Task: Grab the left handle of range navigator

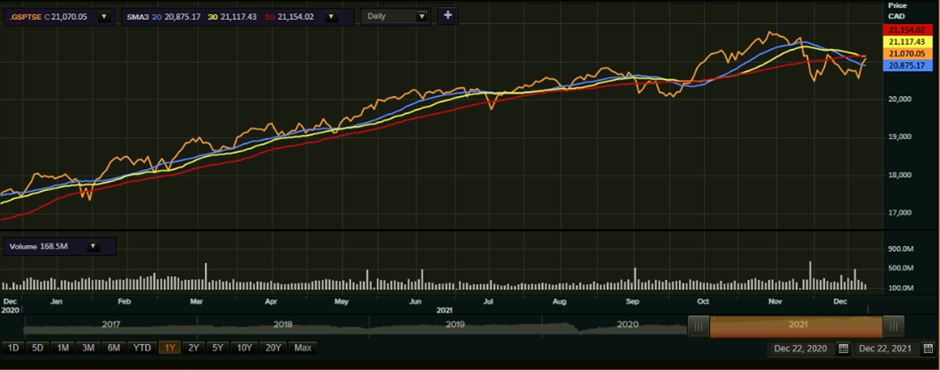Action: click(698, 326)
